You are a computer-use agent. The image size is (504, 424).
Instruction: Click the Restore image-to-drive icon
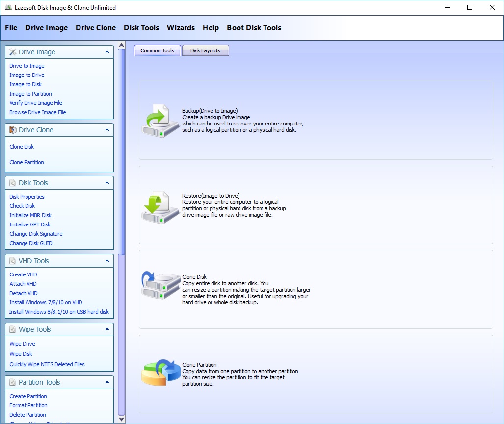[160, 207]
